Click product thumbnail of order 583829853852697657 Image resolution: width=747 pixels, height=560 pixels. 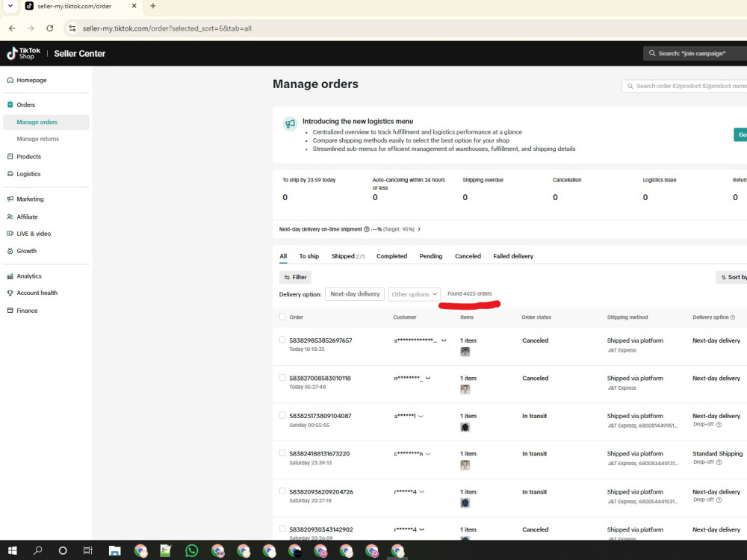click(465, 352)
